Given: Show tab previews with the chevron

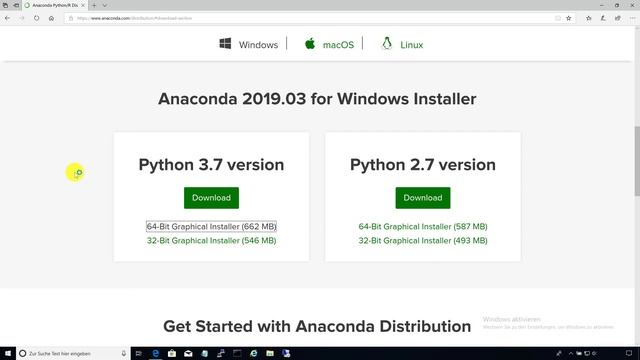Looking at the screenshot, I should pos(105,5).
